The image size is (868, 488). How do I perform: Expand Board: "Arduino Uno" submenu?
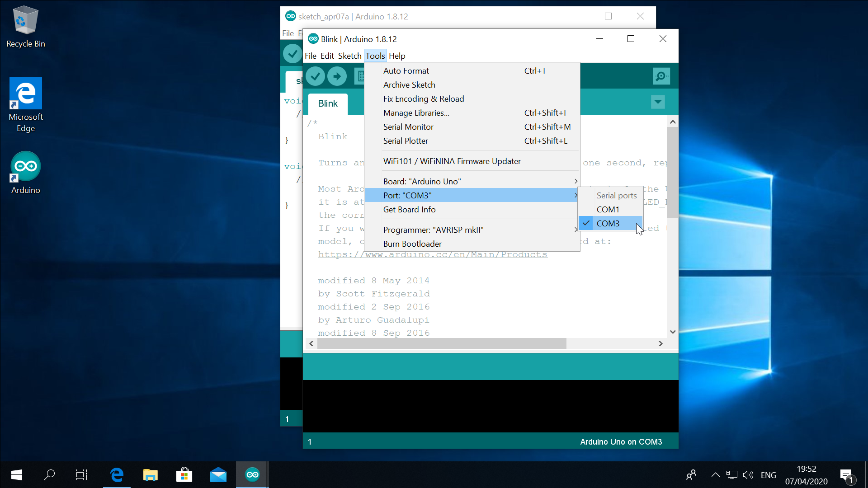coord(472,182)
